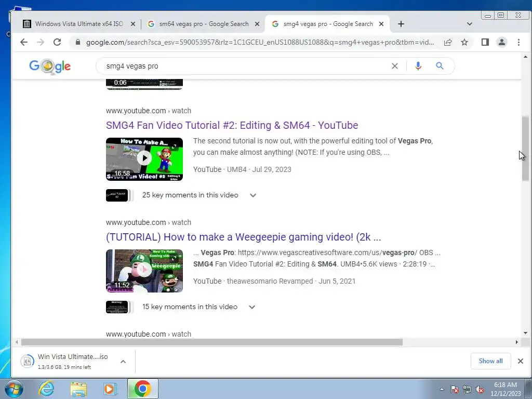Show hidden tray icons arrow
This screenshot has height=399, width=532.
pos(442,390)
